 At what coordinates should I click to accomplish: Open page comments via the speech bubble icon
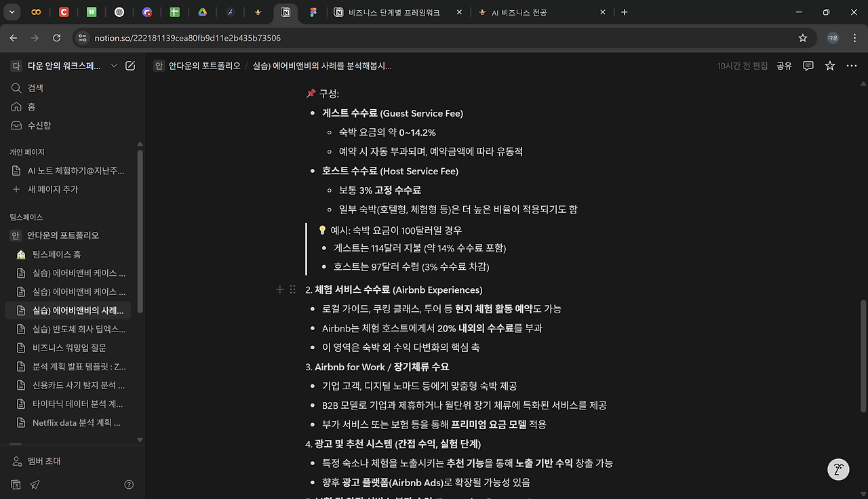click(808, 66)
